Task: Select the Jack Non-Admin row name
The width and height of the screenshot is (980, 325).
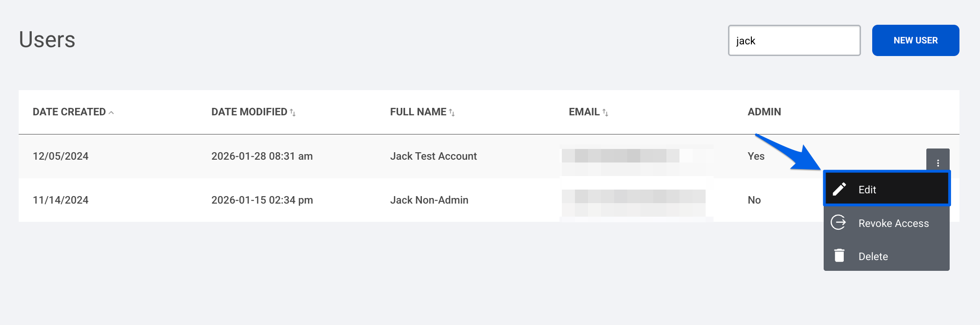Action: 429,200
